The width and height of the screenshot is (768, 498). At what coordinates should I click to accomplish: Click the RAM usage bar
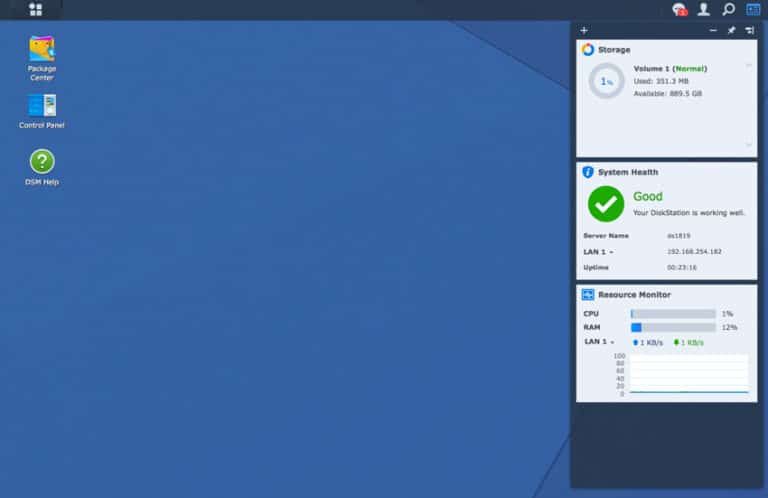pyautogui.click(x=673, y=327)
